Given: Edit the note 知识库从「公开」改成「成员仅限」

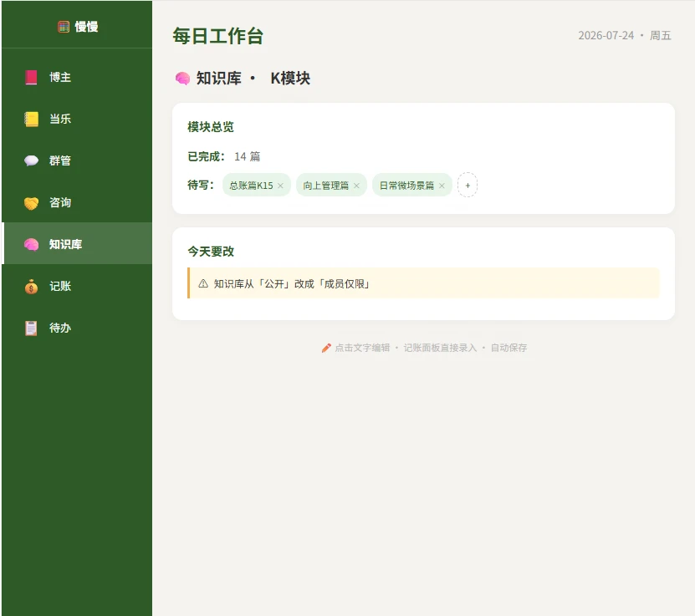Looking at the screenshot, I should click(291, 284).
